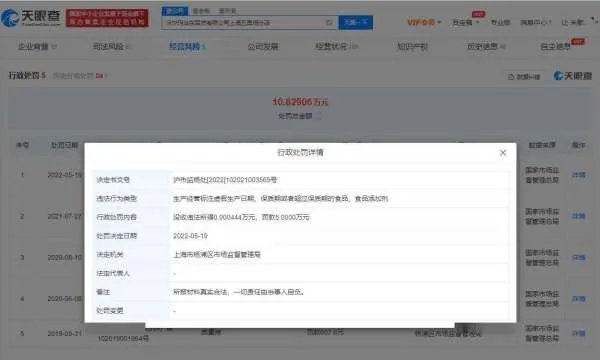Click the remark text in 备注 row
Viewport: 600px width, 360px height.
point(238,292)
